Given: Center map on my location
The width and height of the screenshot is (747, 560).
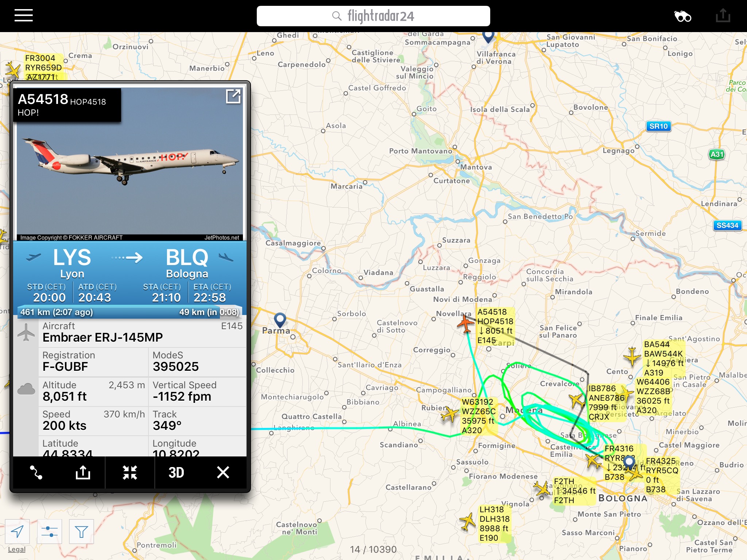Looking at the screenshot, I should (x=17, y=532).
